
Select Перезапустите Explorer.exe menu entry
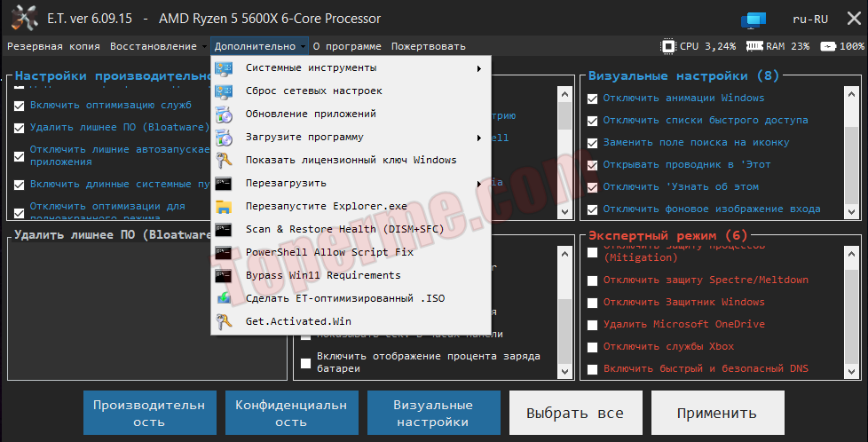pos(351,206)
